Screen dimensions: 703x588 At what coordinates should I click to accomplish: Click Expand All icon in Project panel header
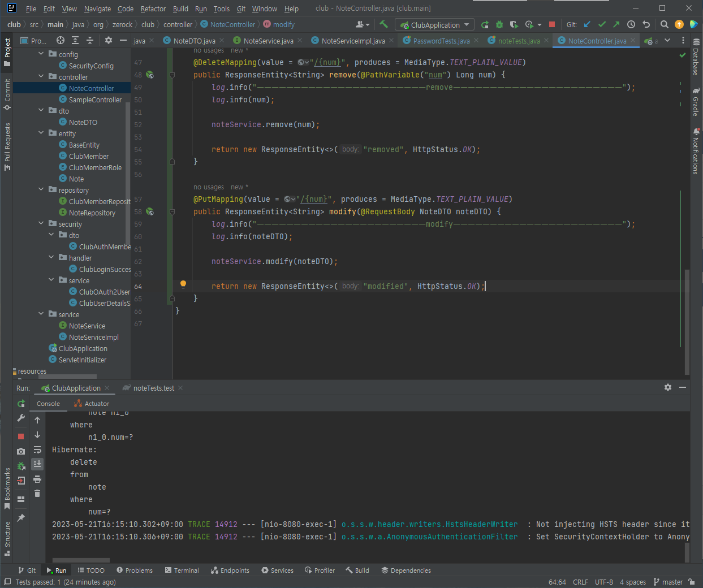[x=75, y=40]
